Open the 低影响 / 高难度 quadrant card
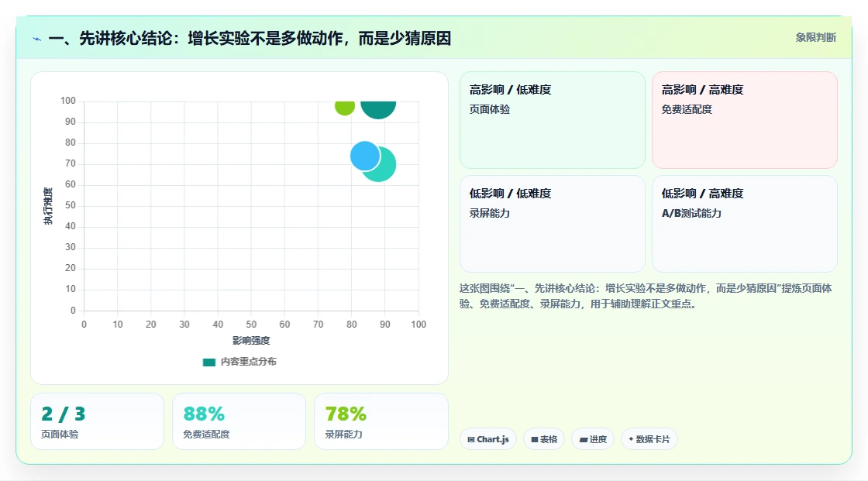The height and width of the screenshot is (481, 868). pos(745,224)
